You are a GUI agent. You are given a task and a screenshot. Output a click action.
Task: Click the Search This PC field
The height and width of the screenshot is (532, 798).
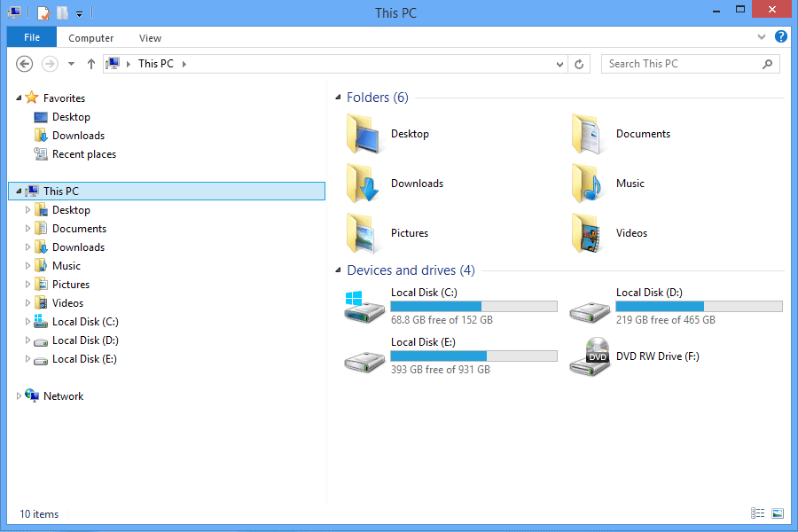[681, 64]
